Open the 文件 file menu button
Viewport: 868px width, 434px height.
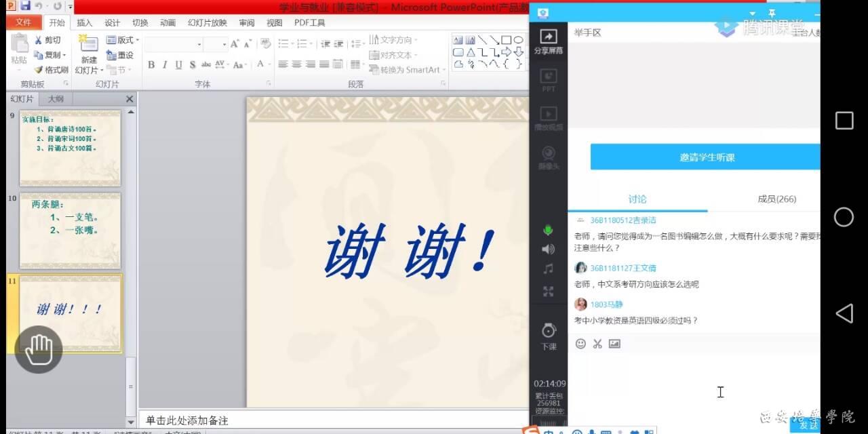coord(23,22)
